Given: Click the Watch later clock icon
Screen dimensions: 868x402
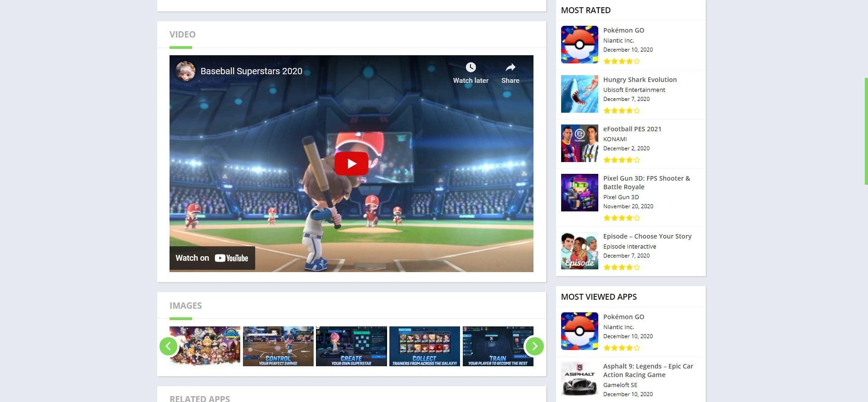Looking at the screenshot, I should pyautogui.click(x=470, y=67).
